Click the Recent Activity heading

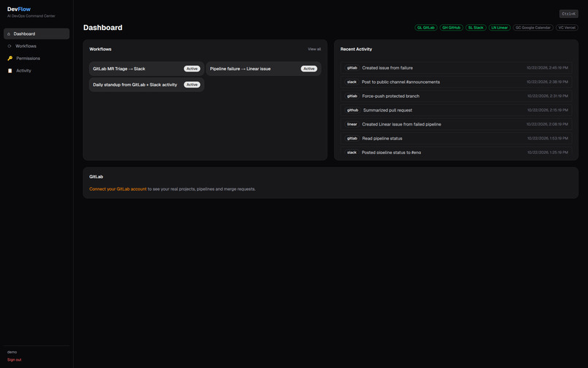356,49
